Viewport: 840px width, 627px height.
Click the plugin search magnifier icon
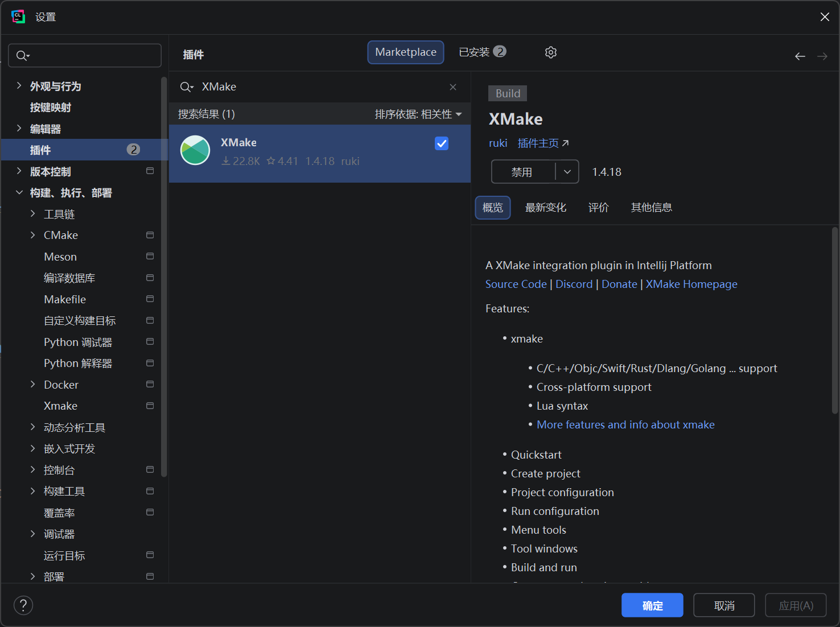(x=186, y=87)
